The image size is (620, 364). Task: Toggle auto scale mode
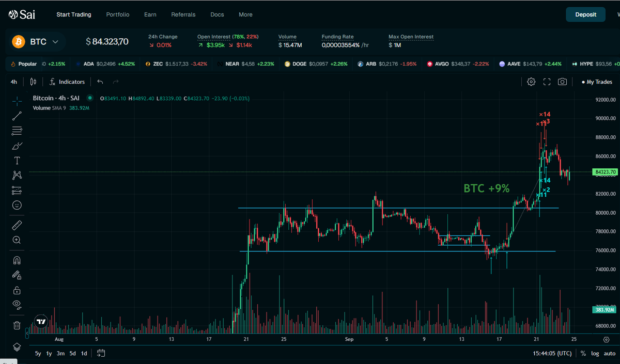[610, 354]
